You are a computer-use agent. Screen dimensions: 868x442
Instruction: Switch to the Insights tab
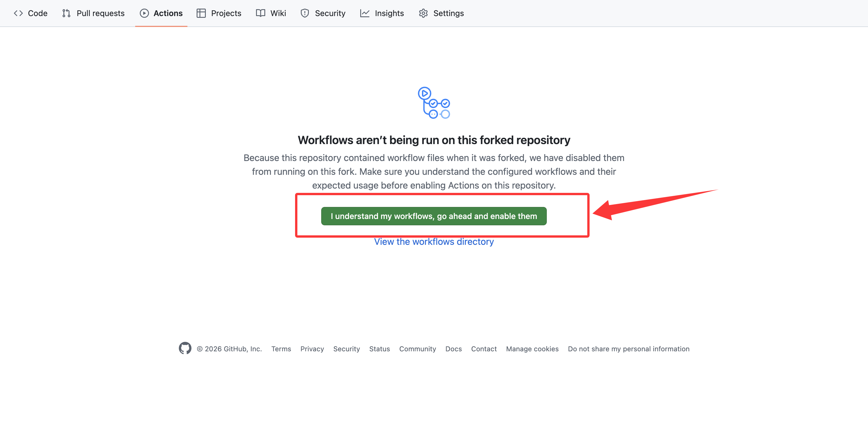[x=389, y=13]
